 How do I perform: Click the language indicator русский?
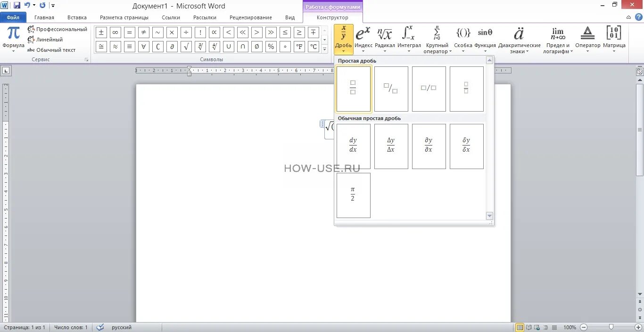(x=122, y=327)
